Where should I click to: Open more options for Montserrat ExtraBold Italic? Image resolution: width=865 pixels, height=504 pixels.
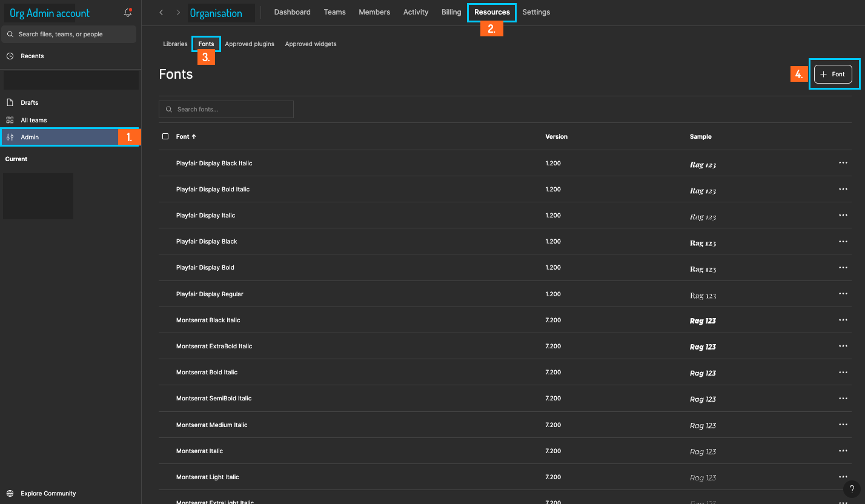843,346
